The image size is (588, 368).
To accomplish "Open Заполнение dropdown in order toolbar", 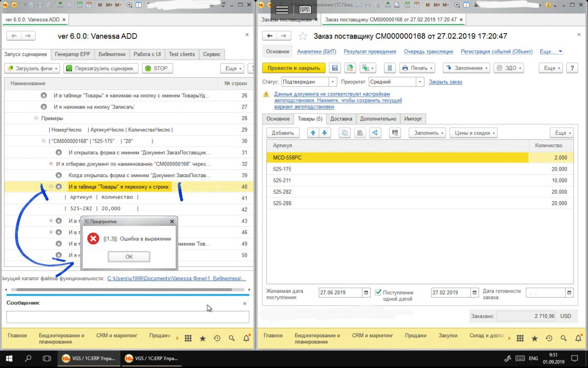I will 466,68.
